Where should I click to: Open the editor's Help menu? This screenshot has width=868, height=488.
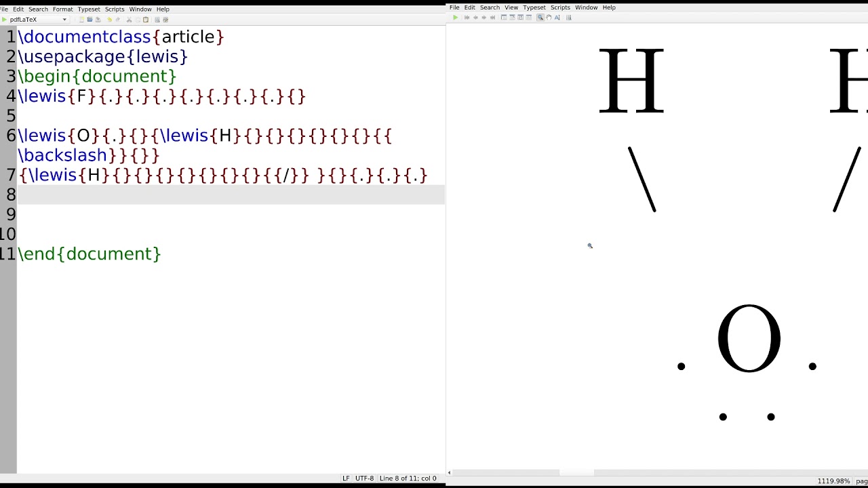pos(163,9)
